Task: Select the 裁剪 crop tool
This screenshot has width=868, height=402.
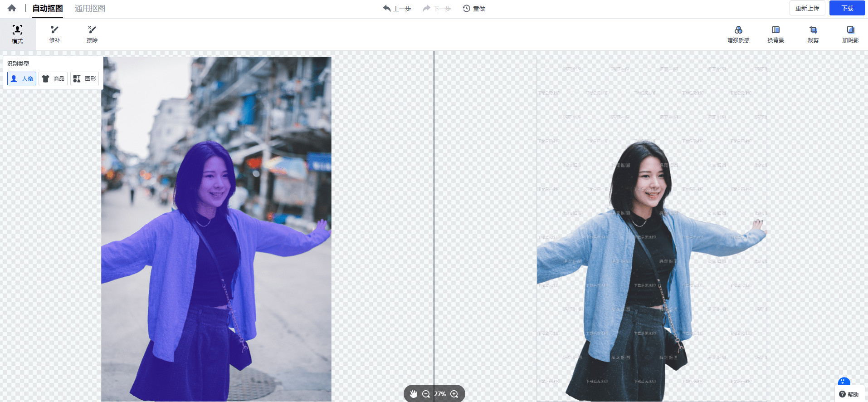Action: 813,34
